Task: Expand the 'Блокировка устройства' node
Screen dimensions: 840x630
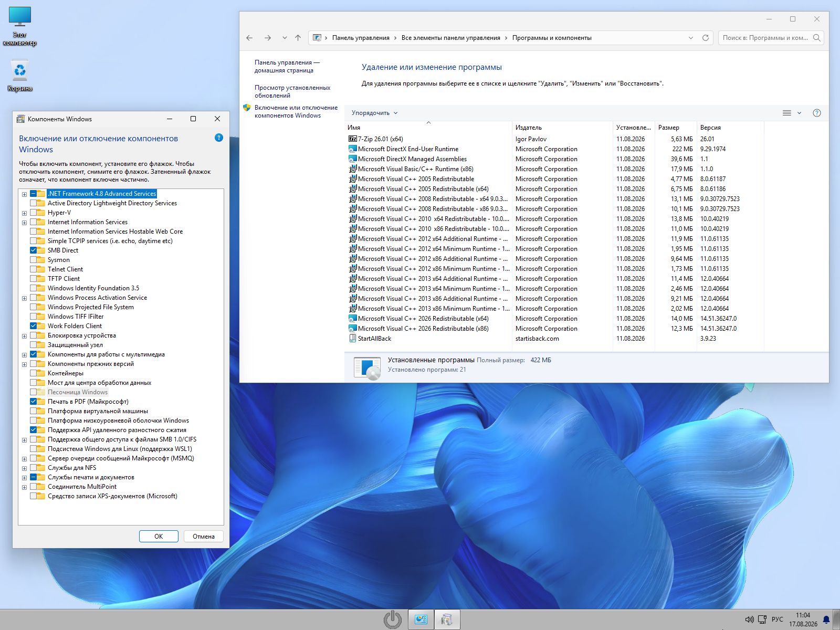Action: [x=24, y=336]
